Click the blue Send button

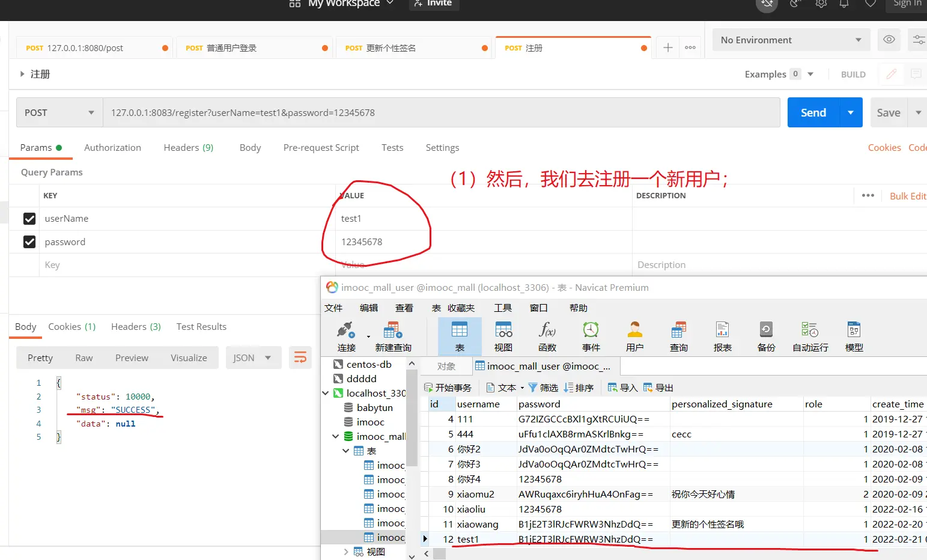pyautogui.click(x=813, y=112)
